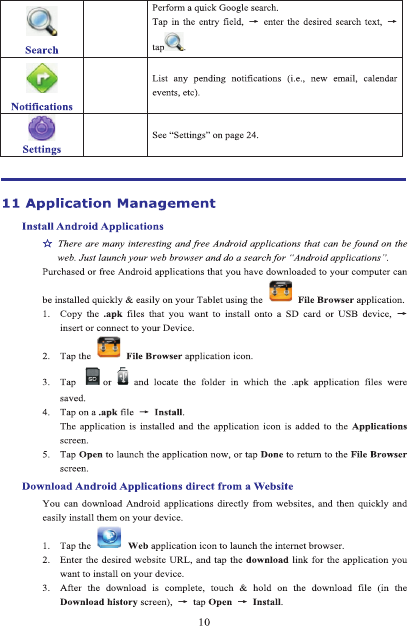
Task: Click the star bullet before the tip text
Action: (47, 244)
